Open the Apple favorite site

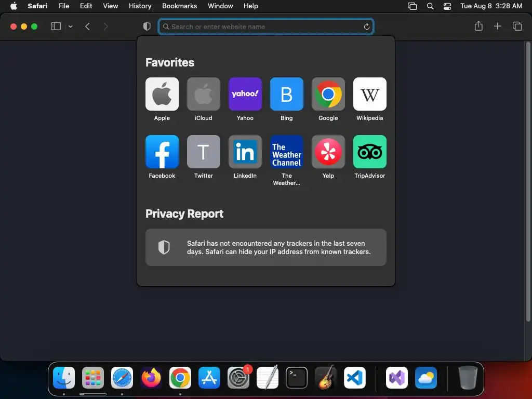tap(162, 94)
